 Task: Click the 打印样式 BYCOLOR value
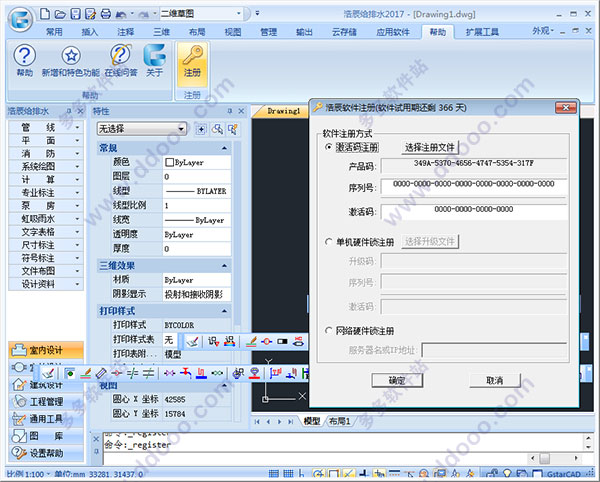tap(197, 325)
